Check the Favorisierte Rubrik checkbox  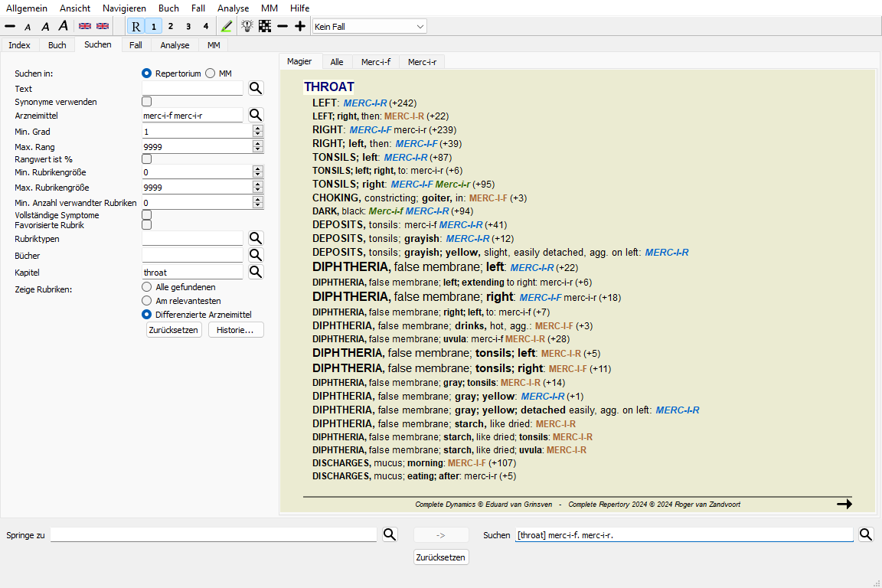coord(147,225)
